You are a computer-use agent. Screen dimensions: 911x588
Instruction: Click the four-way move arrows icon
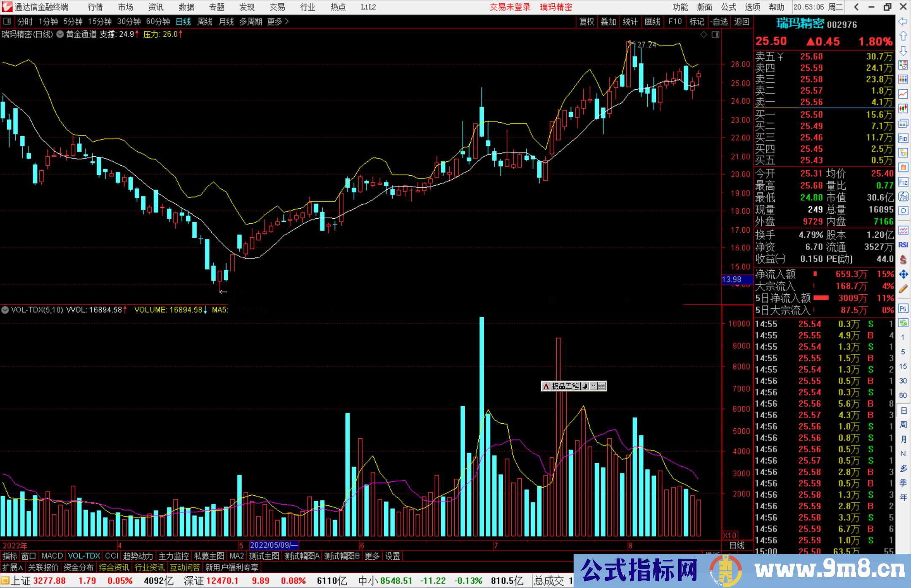pyautogui.click(x=903, y=274)
